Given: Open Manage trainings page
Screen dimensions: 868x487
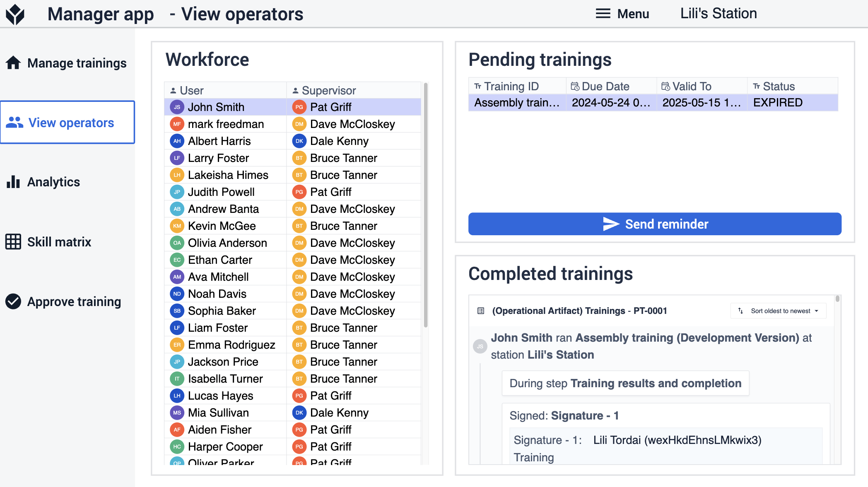Looking at the screenshot, I should (x=68, y=63).
